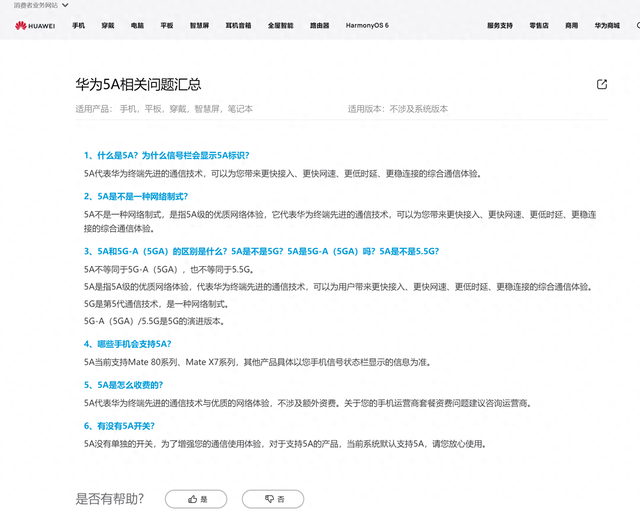
Task: Vote 是 thumbs-up helpful button
Action: coord(196,499)
